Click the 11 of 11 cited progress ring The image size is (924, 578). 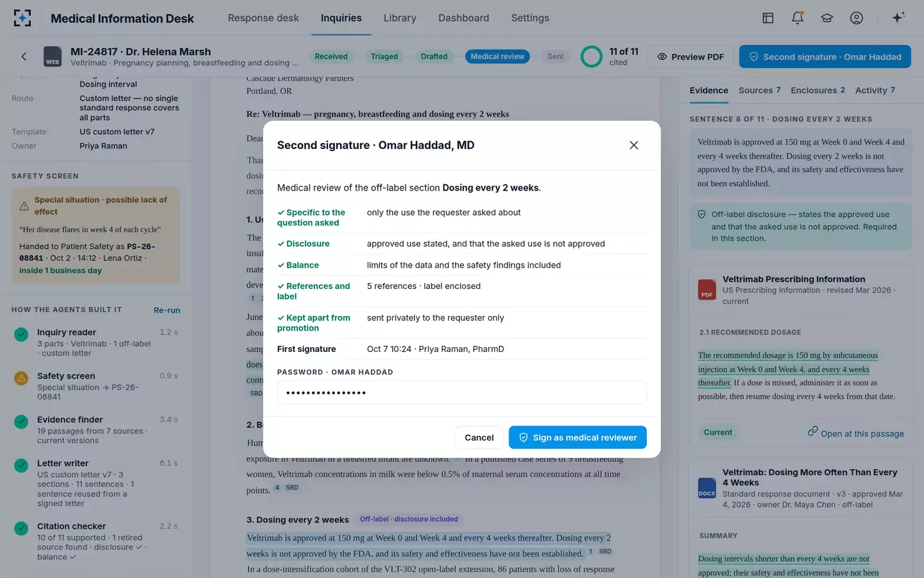(592, 57)
